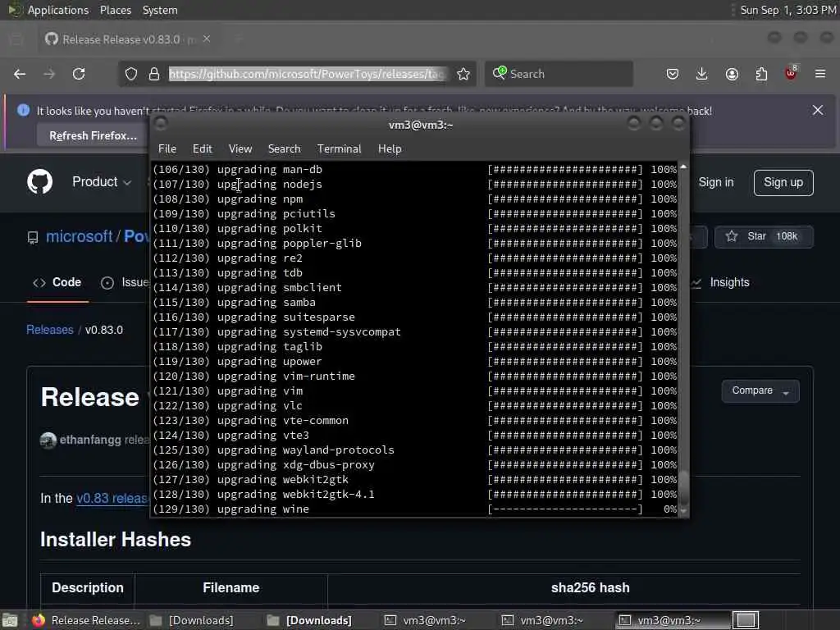Open the Issues tab
Image resolution: width=840 pixels, height=630 pixels.
tap(125, 282)
